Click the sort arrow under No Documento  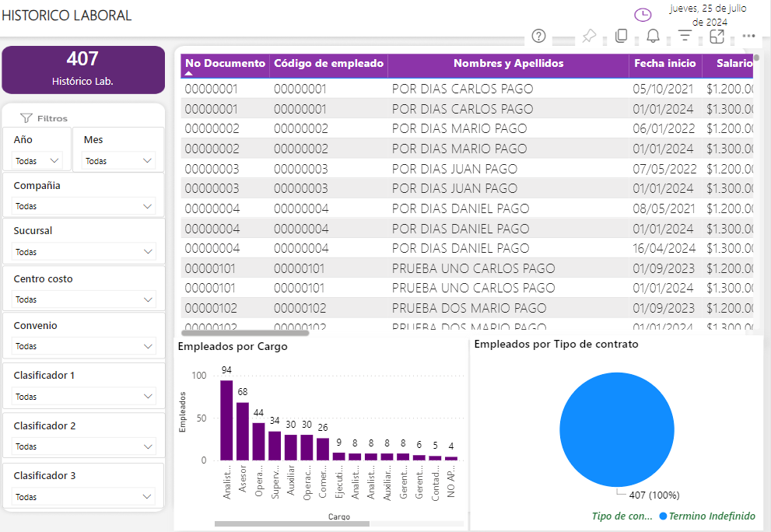pos(188,73)
